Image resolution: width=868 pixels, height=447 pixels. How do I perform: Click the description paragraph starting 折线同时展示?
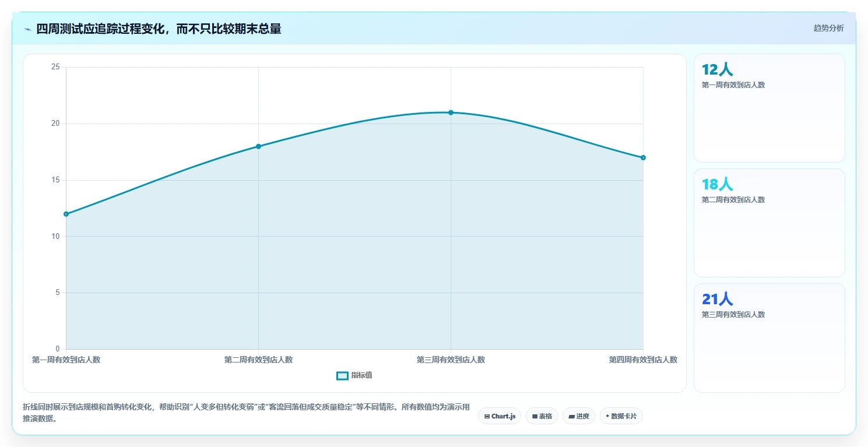pos(246,413)
